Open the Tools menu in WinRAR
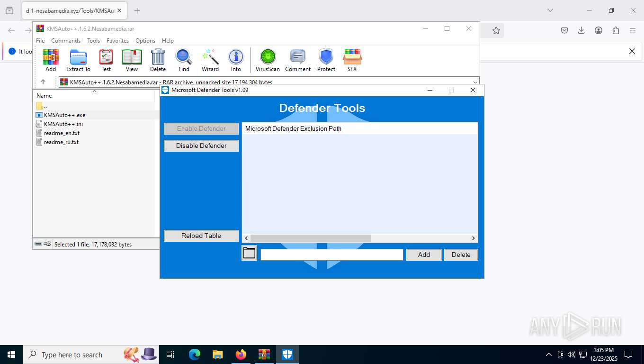 pos(93,41)
